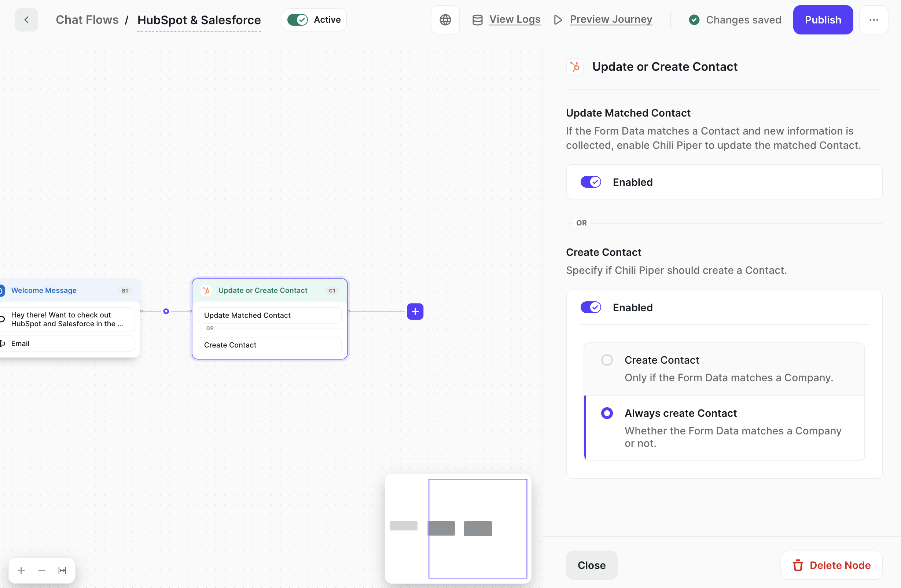Select the Welcome Message node header
The width and height of the screenshot is (901, 588).
coord(69,290)
